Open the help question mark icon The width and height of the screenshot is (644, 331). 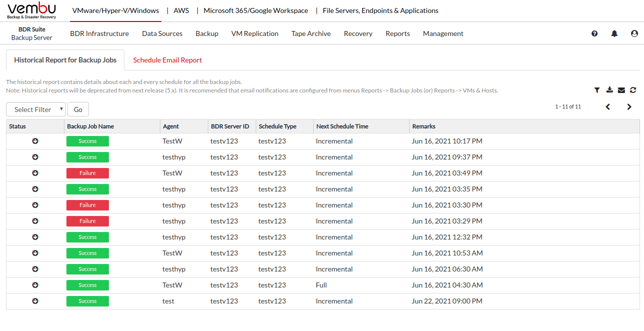tap(595, 33)
